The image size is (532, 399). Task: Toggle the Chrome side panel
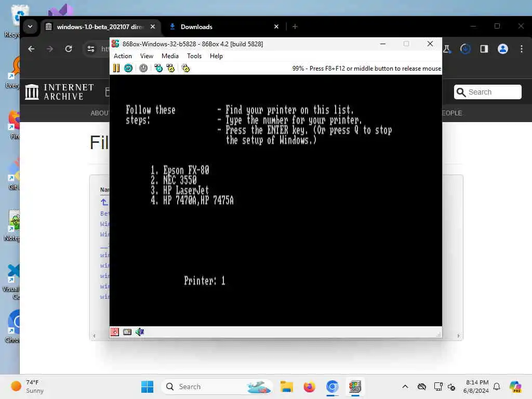tap(484, 49)
